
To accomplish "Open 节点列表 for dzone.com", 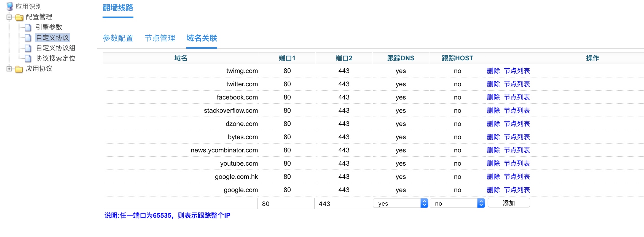I will click(517, 124).
